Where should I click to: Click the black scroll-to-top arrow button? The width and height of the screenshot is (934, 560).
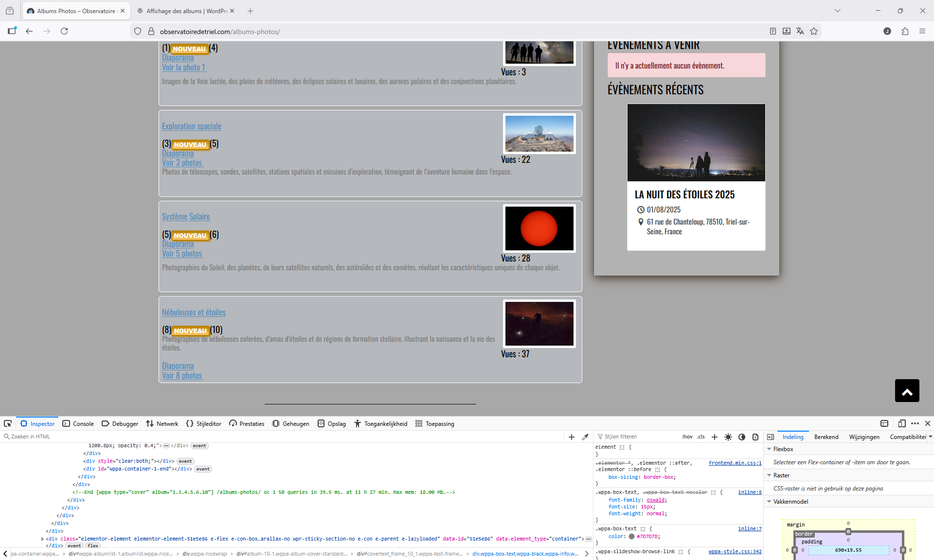tap(907, 391)
